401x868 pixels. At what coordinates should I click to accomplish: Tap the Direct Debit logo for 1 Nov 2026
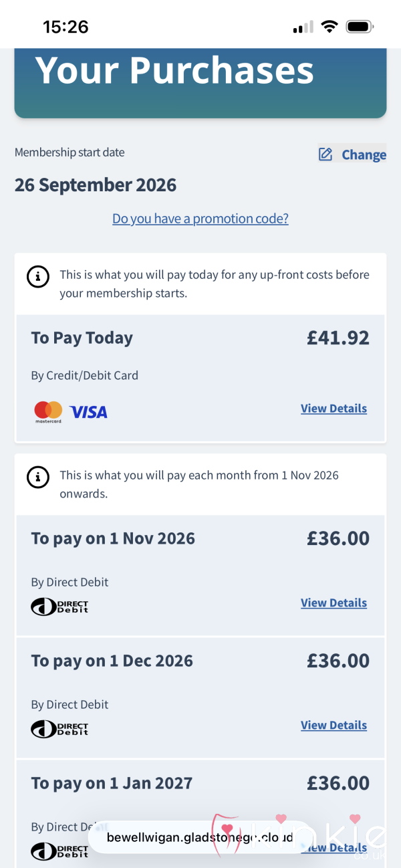click(x=59, y=607)
